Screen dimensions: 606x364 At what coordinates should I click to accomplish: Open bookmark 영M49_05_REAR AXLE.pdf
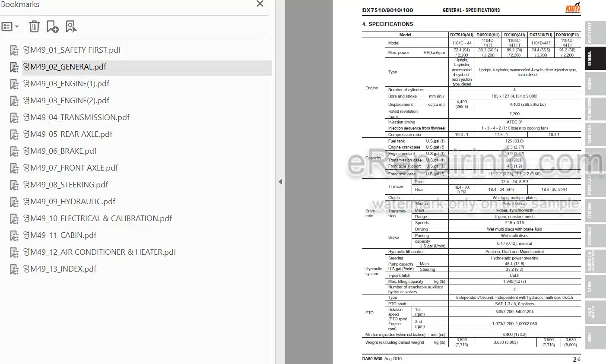68,134
